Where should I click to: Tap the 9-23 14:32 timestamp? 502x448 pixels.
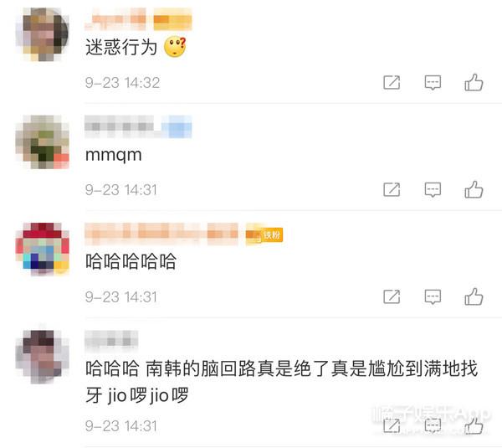(x=122, y=83)
